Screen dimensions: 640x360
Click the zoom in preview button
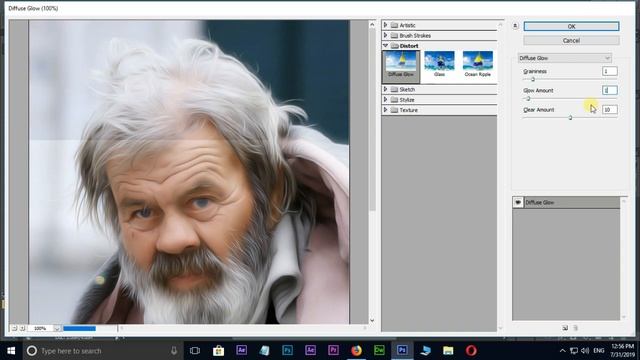click(22, 328)
